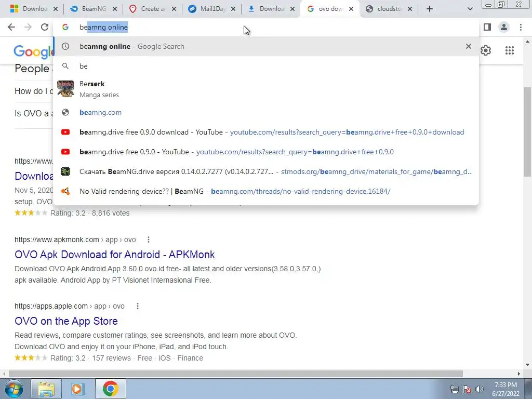Click the Google icon in the address bar
532x399 pixels.
coord(65,27)
